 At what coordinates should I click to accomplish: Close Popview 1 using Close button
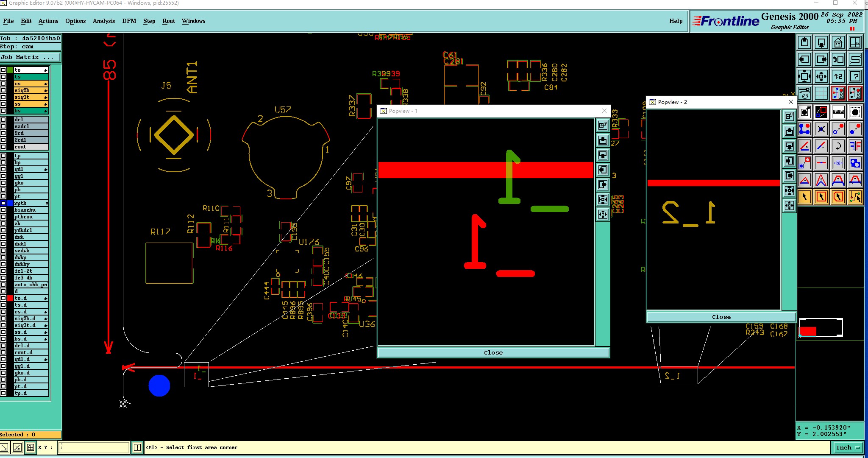click(493, 352)
